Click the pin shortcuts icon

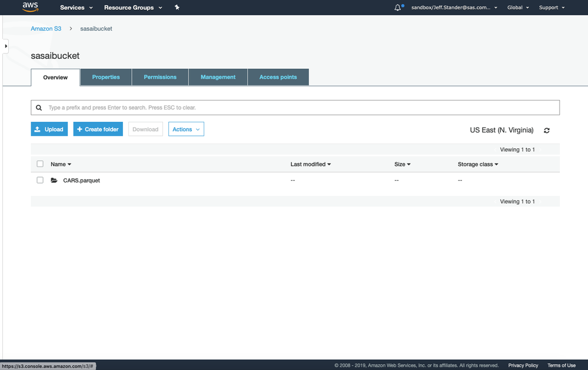coord(177,7)
